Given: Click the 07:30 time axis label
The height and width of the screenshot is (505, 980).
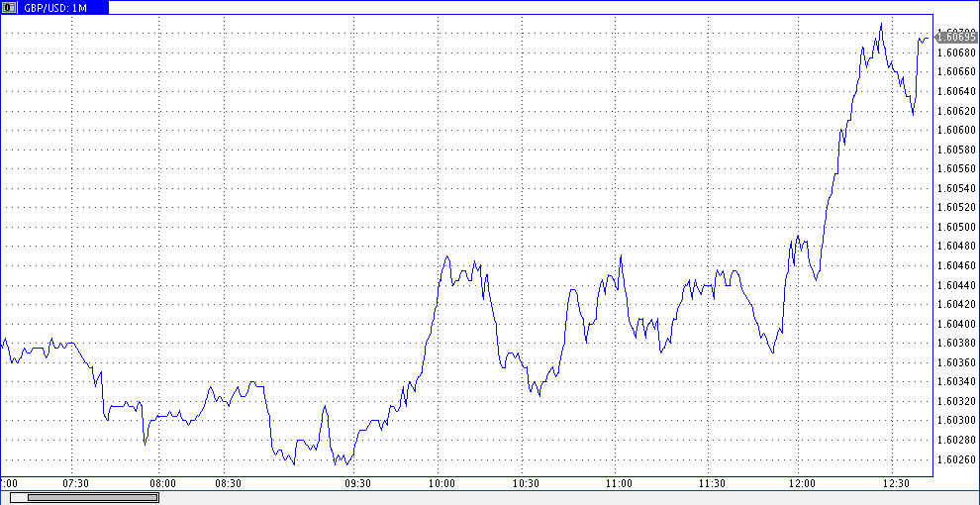Looking at the screenshot, I should pyautogui.click(x=77, y=484).
